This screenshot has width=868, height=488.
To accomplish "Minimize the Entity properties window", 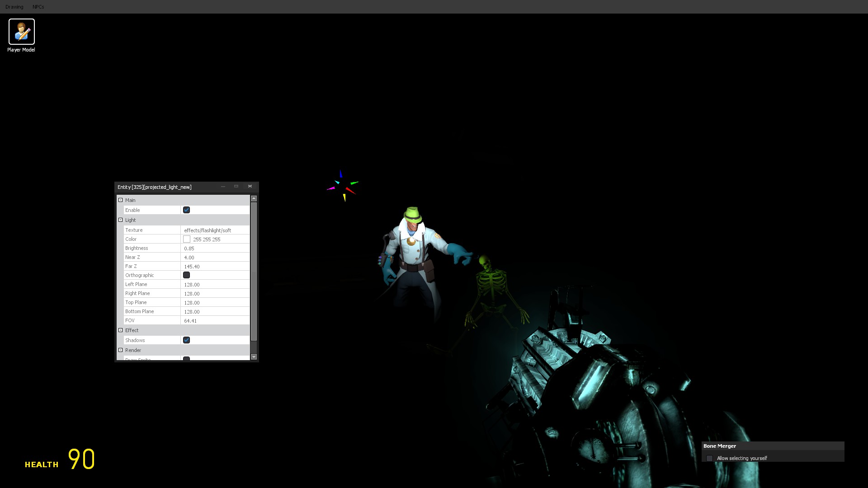I will coord(223,187).
